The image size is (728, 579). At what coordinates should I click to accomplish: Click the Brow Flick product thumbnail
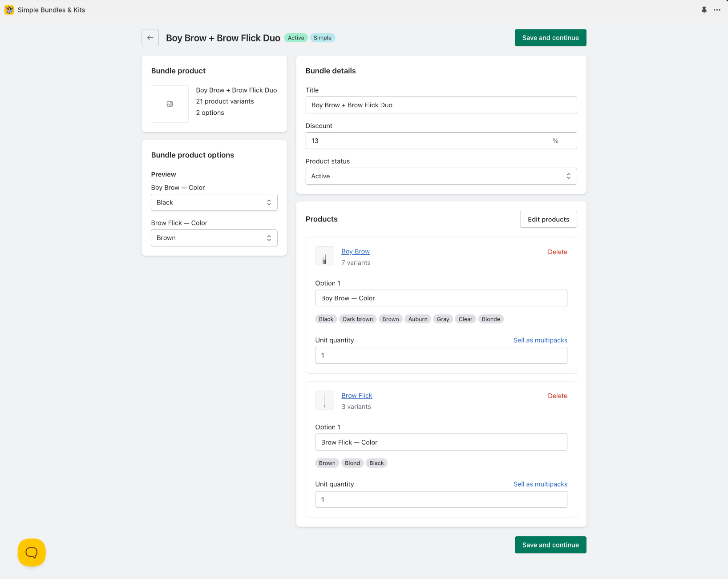(324, 400)
